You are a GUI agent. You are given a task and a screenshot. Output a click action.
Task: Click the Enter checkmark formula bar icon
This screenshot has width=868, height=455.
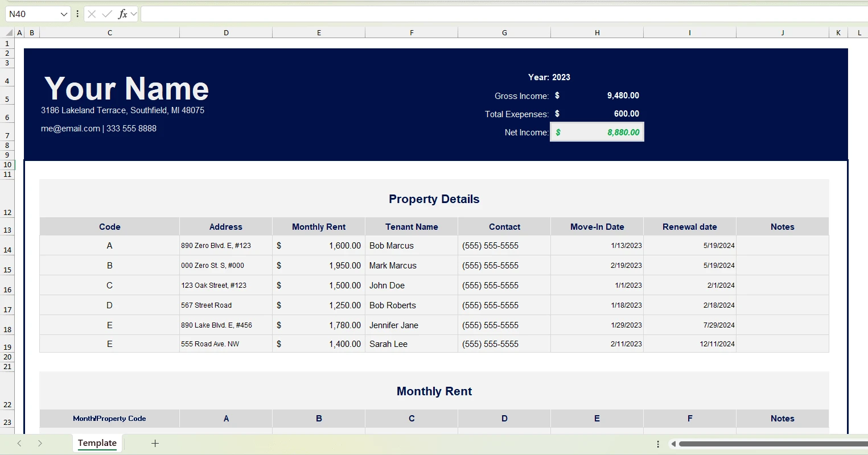click(107, 14)
